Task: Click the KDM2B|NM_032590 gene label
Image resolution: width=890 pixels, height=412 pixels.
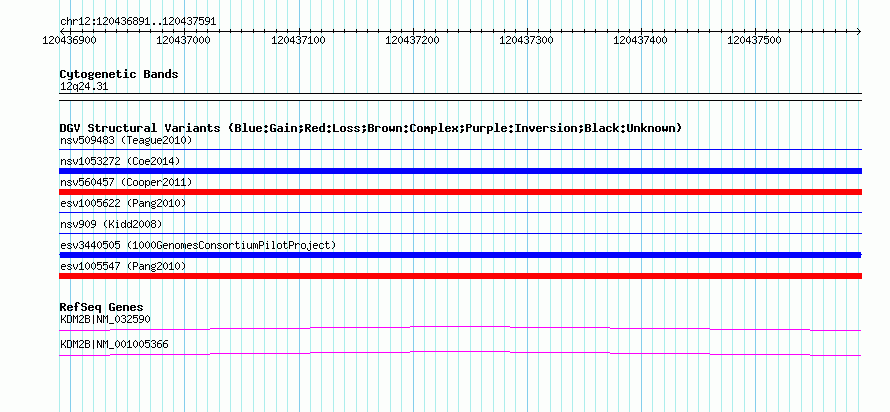Action: [x=105, y=319]
